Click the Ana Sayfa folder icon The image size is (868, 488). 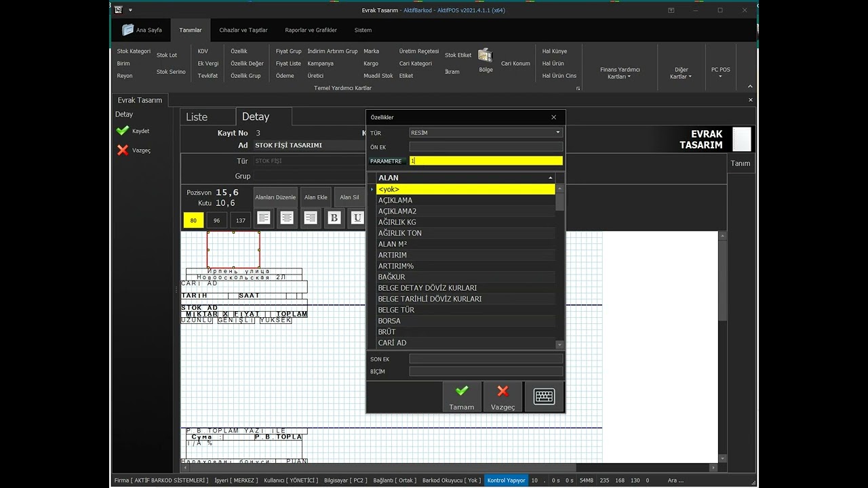[x=127, y=30]
